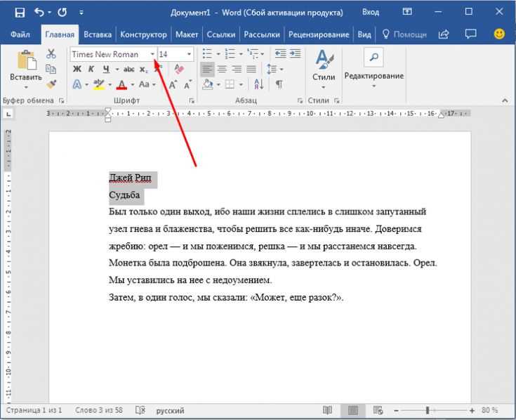Click the Share icon in ribbon
The width and height of the screenshot is (516, 420).
[x=444, y=34]
